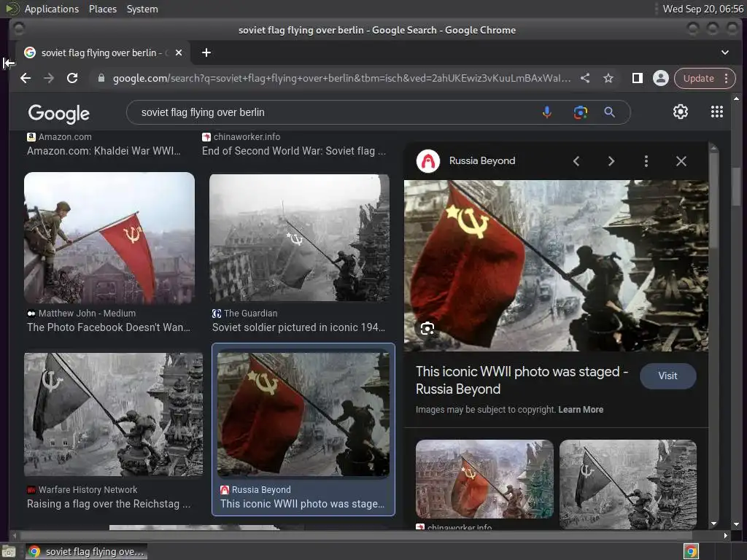
Task: Click the large preview image
Action: 556,265
